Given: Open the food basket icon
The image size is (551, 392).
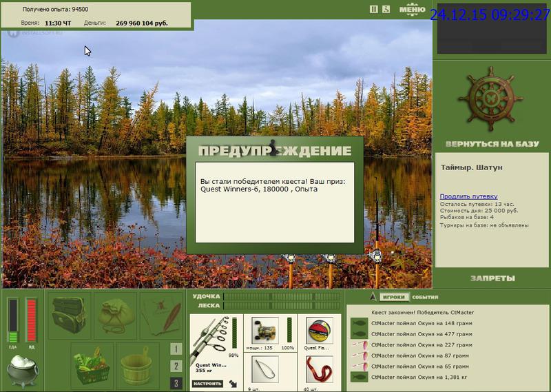Looking at the screenshot, I should coord(92,366).
